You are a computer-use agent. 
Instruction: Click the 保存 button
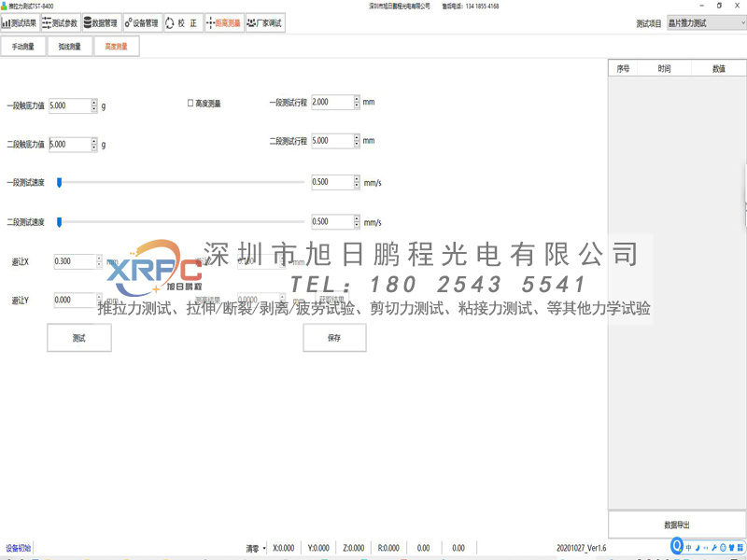334,338
